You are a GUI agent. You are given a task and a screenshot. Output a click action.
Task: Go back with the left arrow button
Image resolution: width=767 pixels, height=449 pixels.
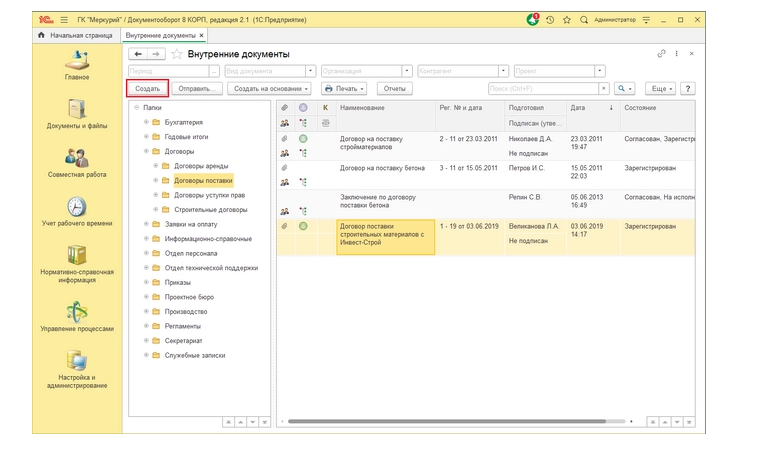(x=138, y=54)
